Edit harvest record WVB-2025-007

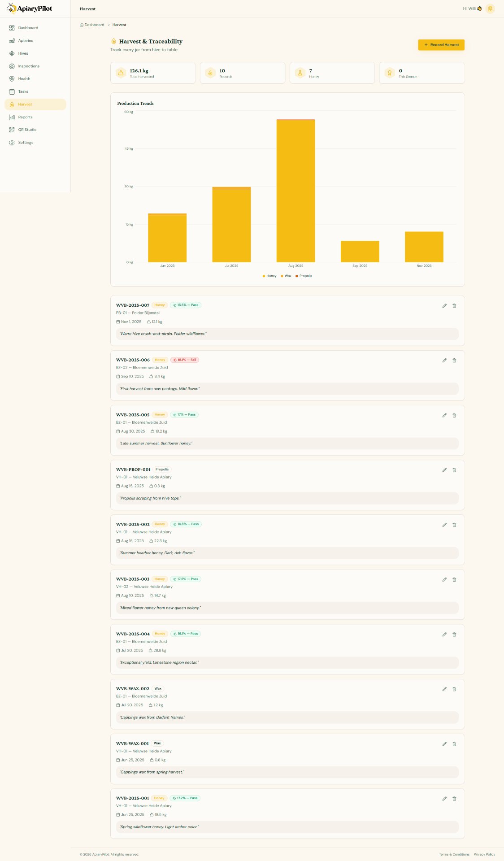point(444,306)
